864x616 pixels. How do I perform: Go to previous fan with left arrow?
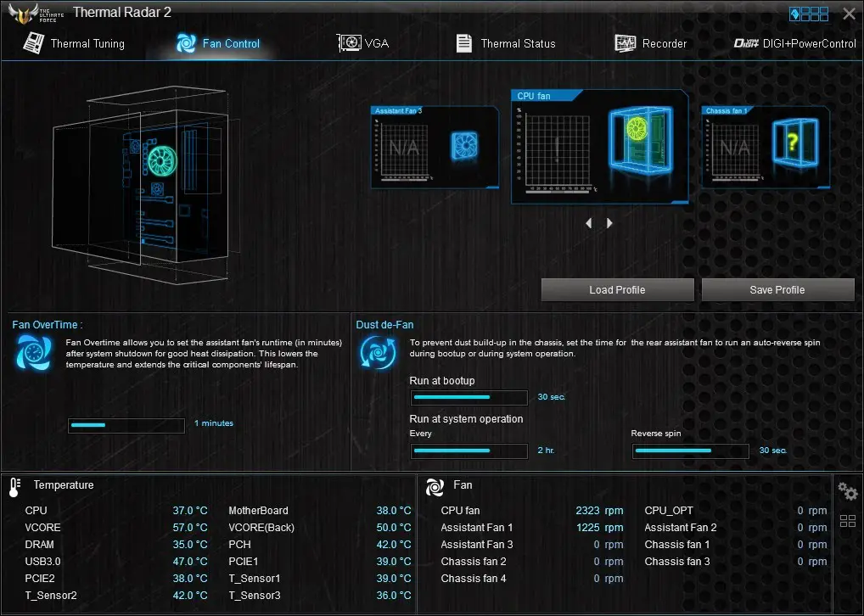click(x=589, y=223)
